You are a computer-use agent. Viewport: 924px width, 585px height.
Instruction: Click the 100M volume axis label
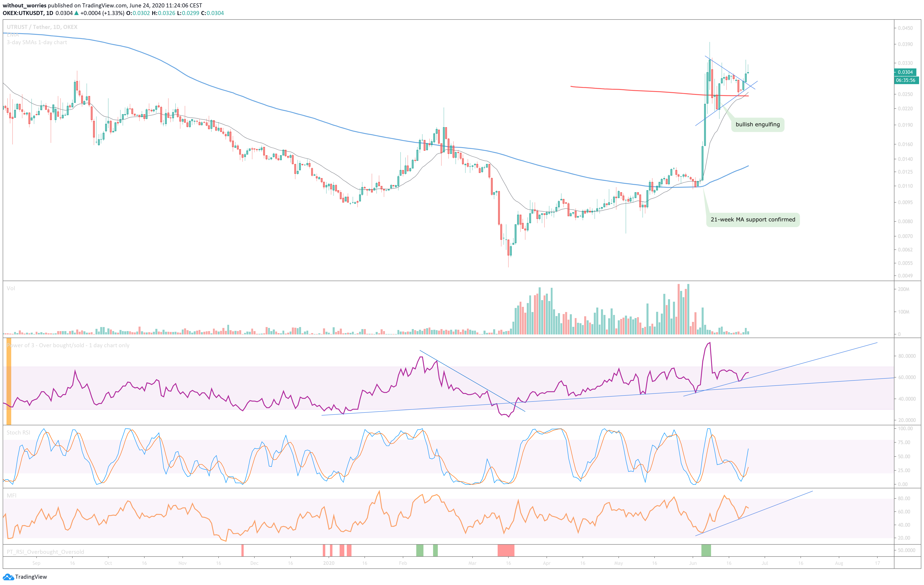(903, 312)
